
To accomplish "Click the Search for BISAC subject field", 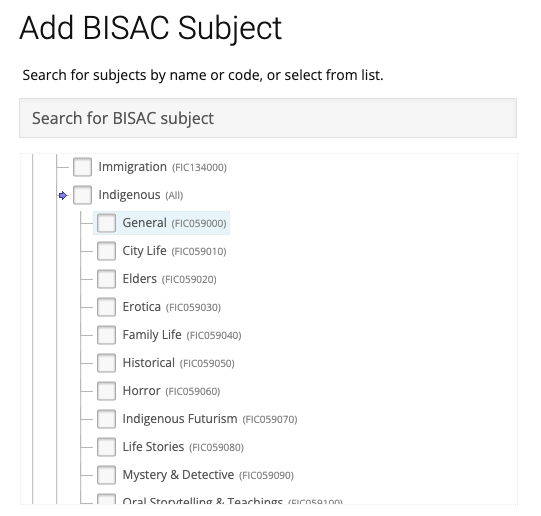I will click(268, 118).
